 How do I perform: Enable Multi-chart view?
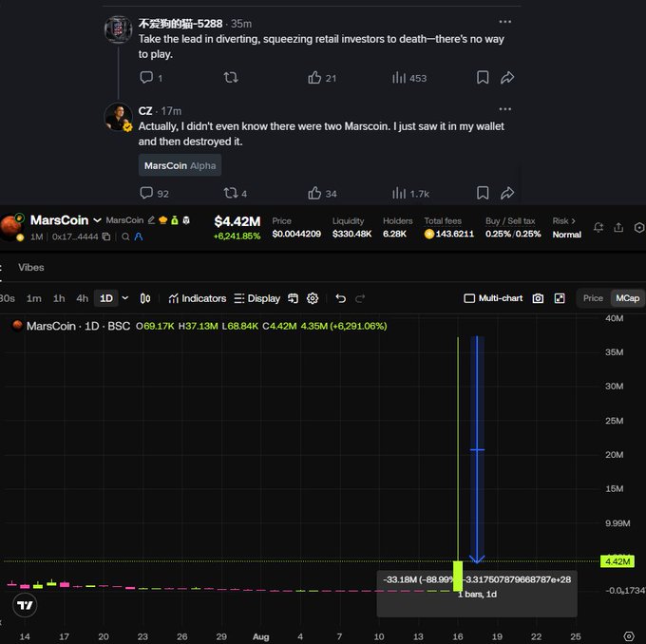[x=493, y=298]
